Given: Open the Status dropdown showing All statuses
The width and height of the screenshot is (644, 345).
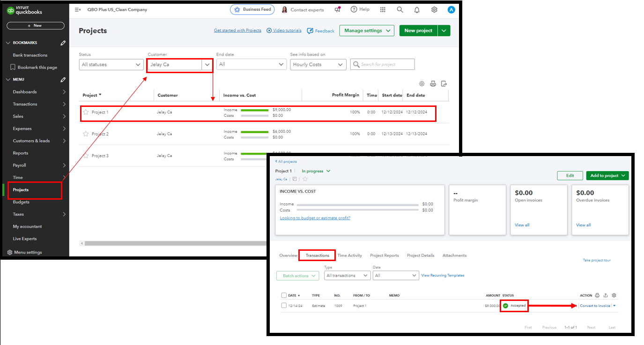Looking at the screenshot, I should click(x=111, y=65).
